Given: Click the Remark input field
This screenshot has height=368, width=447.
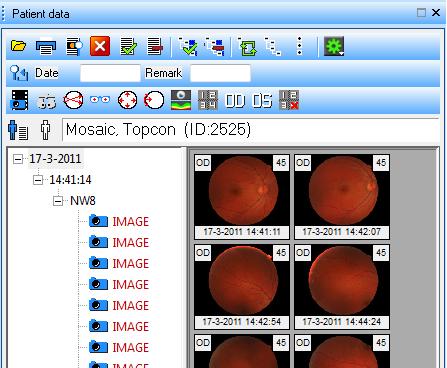Looking at the screenshot, I should pyautogui.click(x=220, y=73).
